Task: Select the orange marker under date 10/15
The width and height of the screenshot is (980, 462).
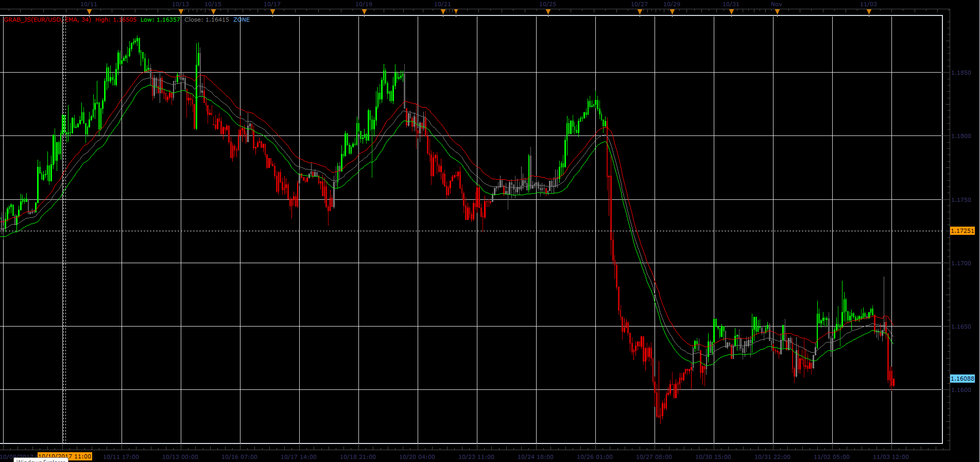Action: pos(213,11)
